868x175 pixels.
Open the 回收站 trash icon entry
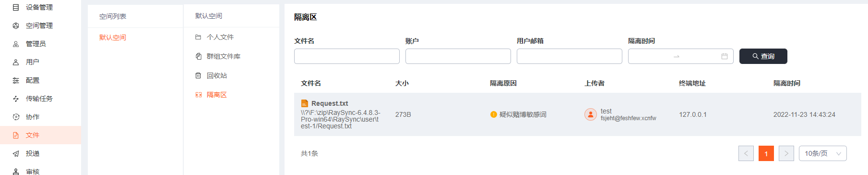tap(198, 75)
